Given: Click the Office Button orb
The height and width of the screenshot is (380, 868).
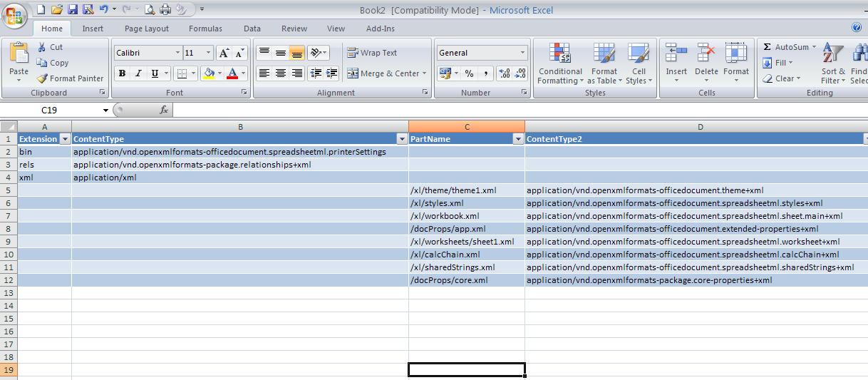Looking at the screenshot, I should [x=14, y=16].
